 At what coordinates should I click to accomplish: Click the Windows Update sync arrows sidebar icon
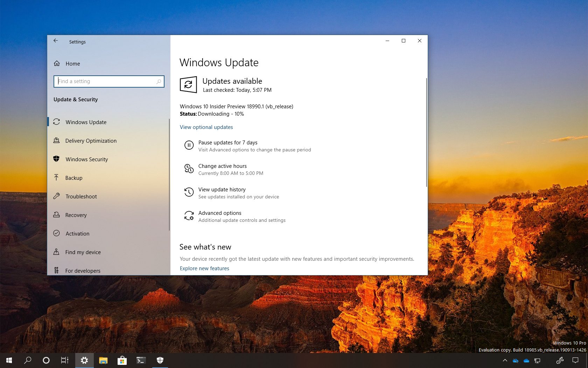[56, 122]
